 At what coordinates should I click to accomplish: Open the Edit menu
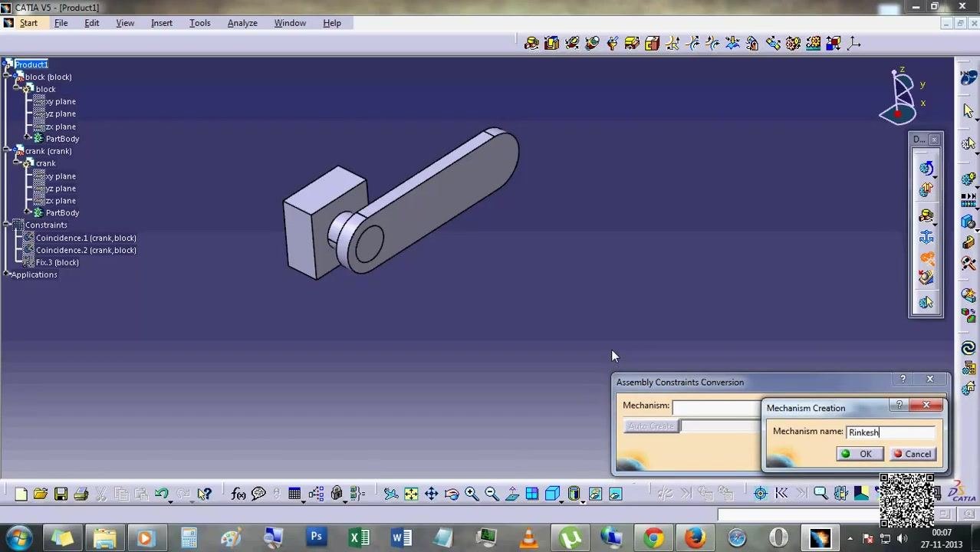[x=91, y=23]
